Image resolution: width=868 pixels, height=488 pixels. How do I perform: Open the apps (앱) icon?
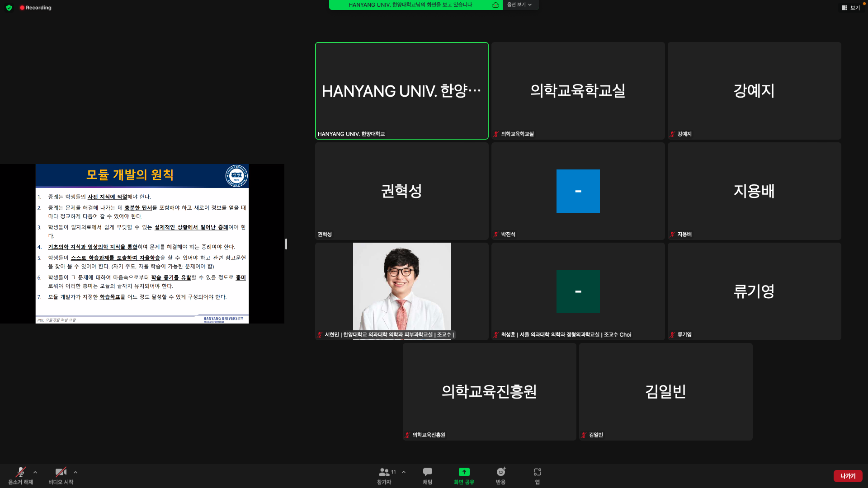[x=537, y=473]
